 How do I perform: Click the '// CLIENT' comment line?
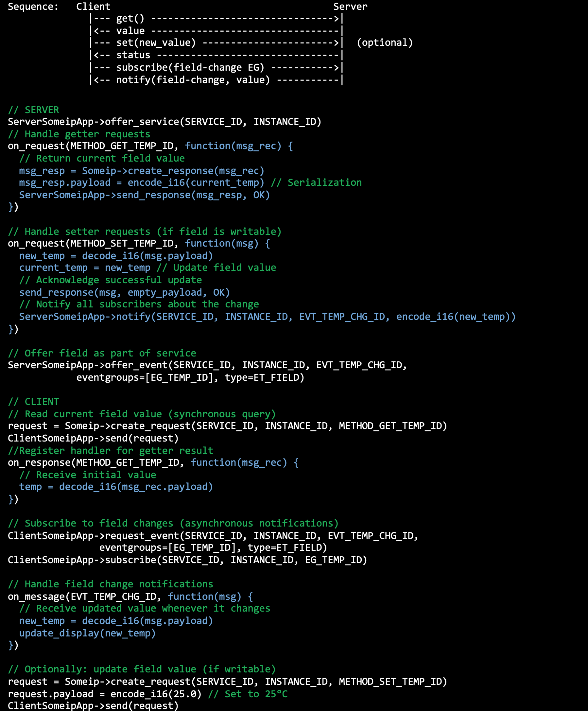point(33,402)
